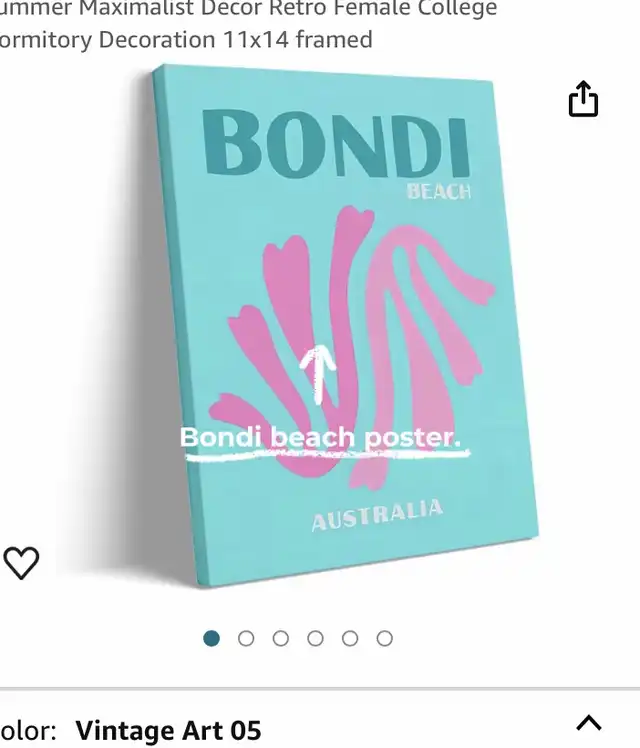This screenshot has width=640, height=748.
Task: Tap the share icon
Action: [x=583, y=99]
